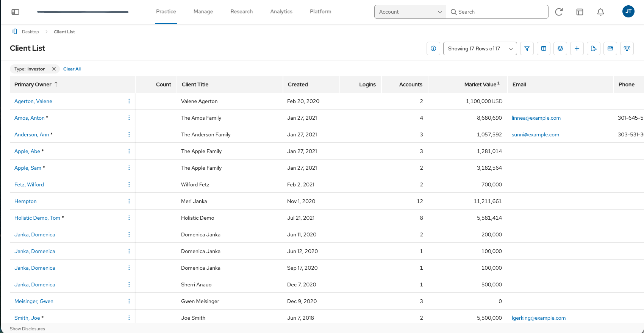Click the export file icon
This screenshot has height=333, width=644.
click(594, 48)
